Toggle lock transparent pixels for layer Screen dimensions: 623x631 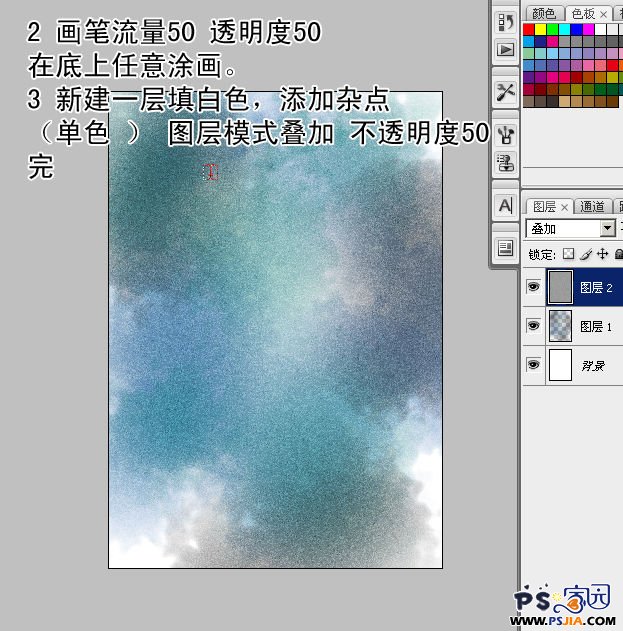tap(568, 254)
